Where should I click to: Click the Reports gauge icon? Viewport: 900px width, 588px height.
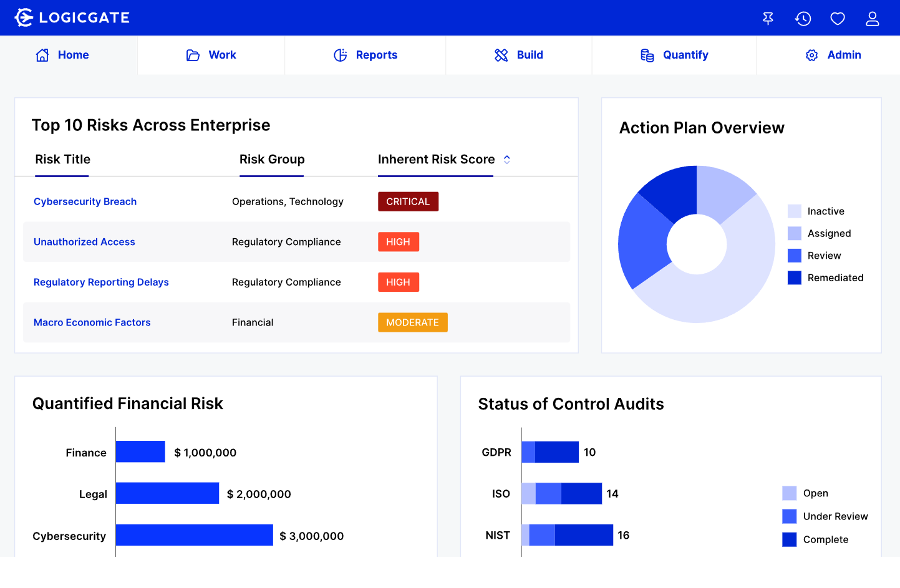click(x=340, y=55)
